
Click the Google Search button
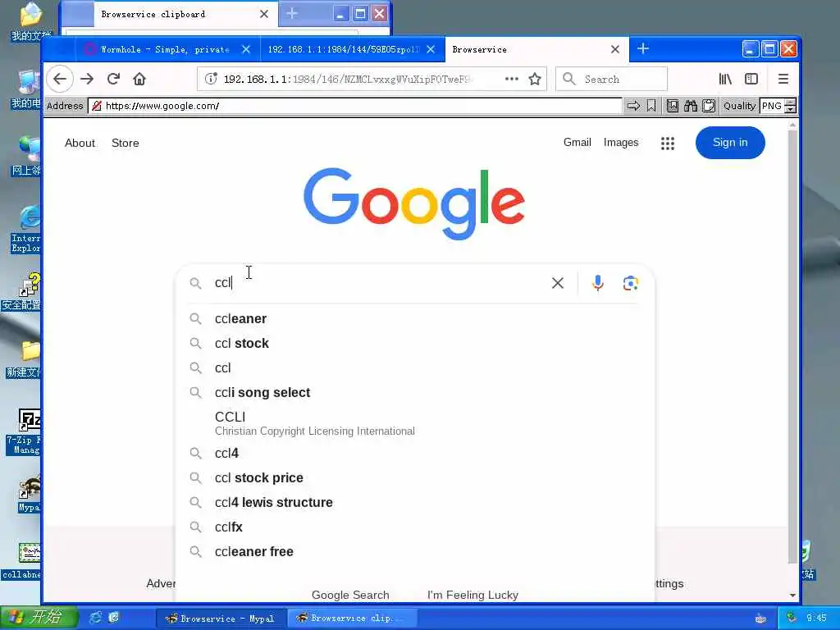350,595
